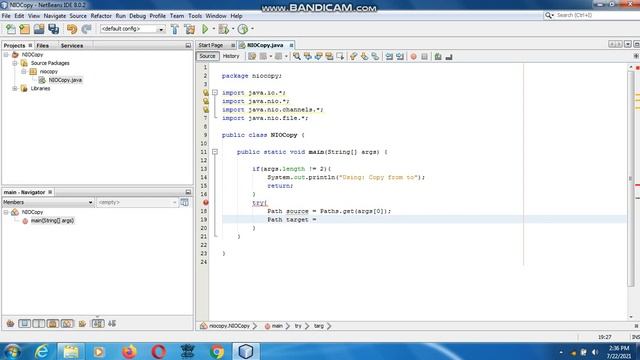Collapse the niocopy package tree node
This screenshot has height=360, width=640.
(x=24, y=72)
